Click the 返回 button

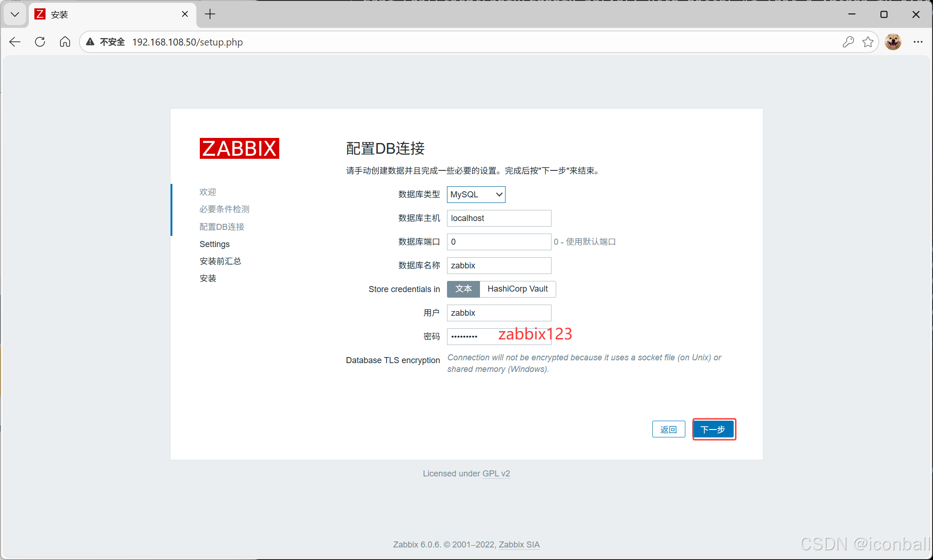click(x=668, y=429)
